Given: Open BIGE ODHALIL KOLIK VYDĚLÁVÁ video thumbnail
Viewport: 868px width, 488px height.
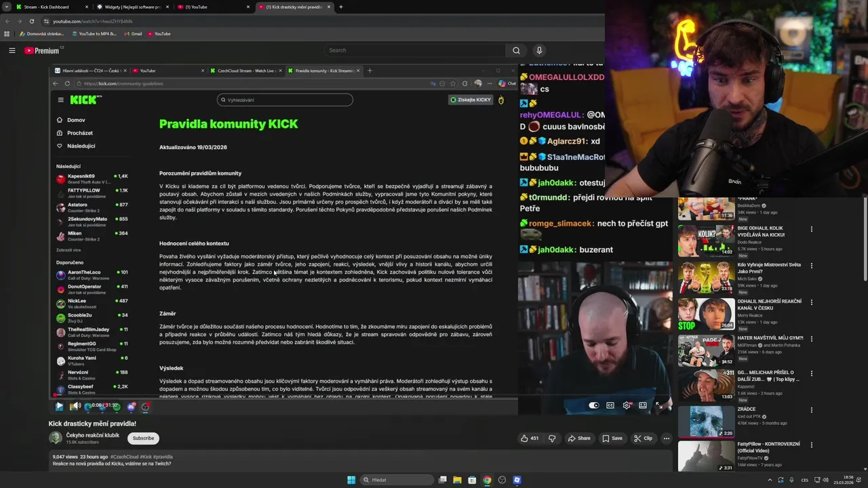Looking at the screenshot, I should 706,241.
